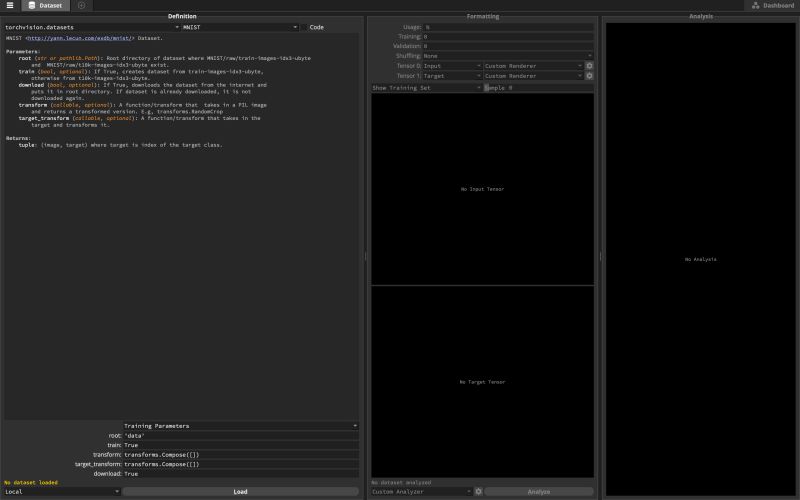
Task: Click the 'No Analysis' panel area
Action: coord(701,260)
